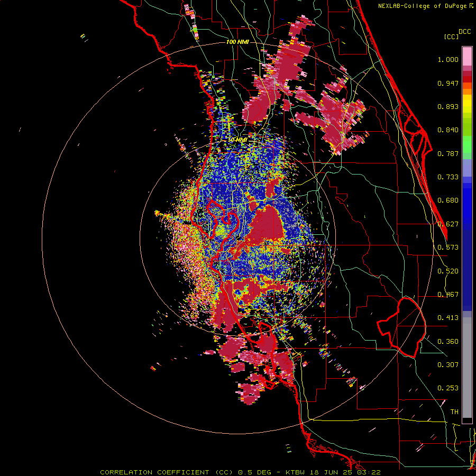Viewport: 476px width, 476px height.
Task: Select the 0.307 scale value
Action: tap(448, 364)
